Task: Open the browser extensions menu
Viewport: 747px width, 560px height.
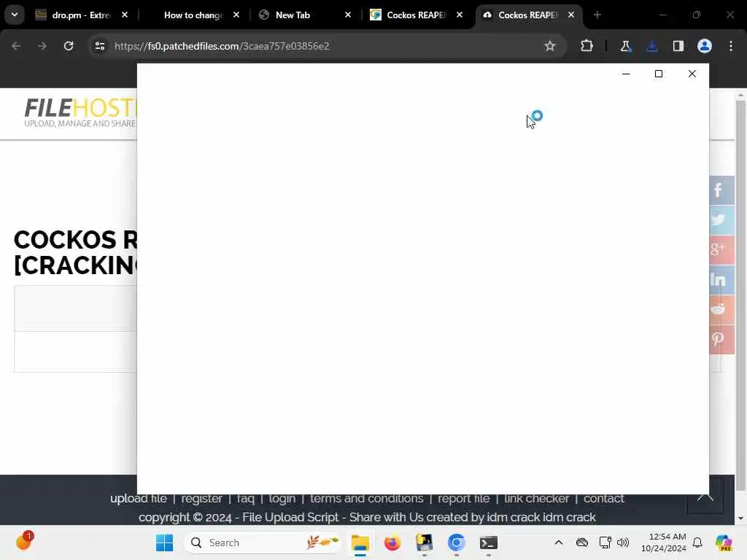Action: tap(587, 46)
